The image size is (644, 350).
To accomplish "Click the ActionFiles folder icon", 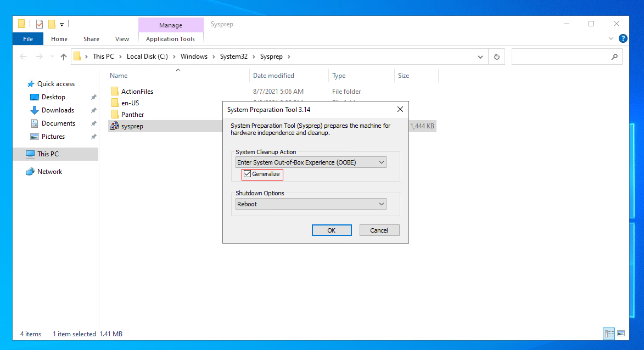I will coord(115,91).
